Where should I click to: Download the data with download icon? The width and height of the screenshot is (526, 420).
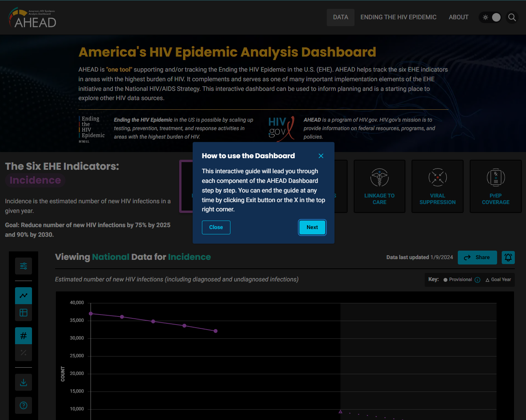point(24,382)
